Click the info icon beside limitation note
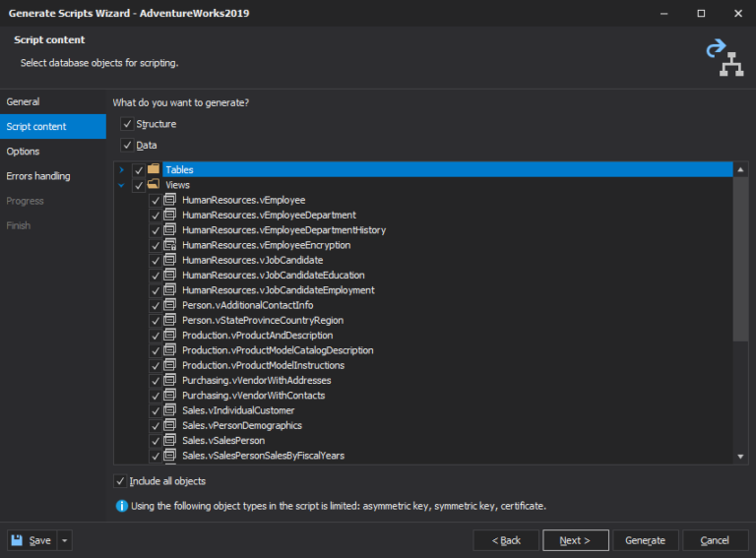This screenshot has height=558, width=756. (122, 506)
